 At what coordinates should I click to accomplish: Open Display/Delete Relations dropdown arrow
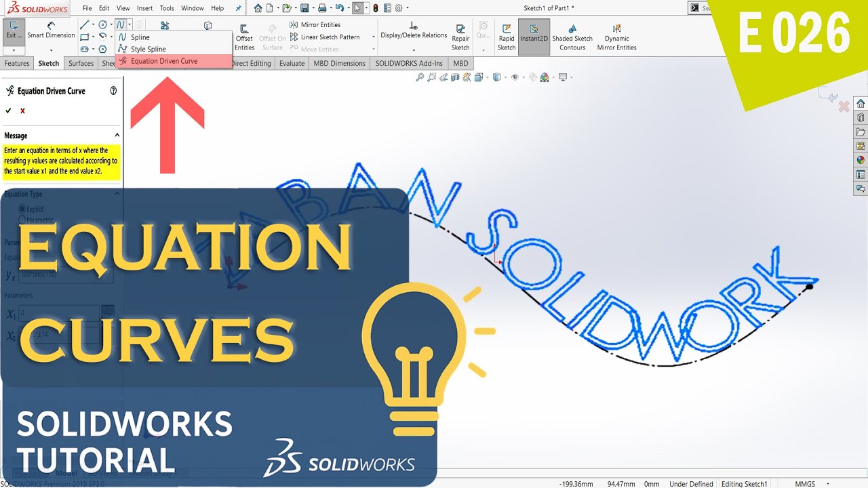point(414,50)
